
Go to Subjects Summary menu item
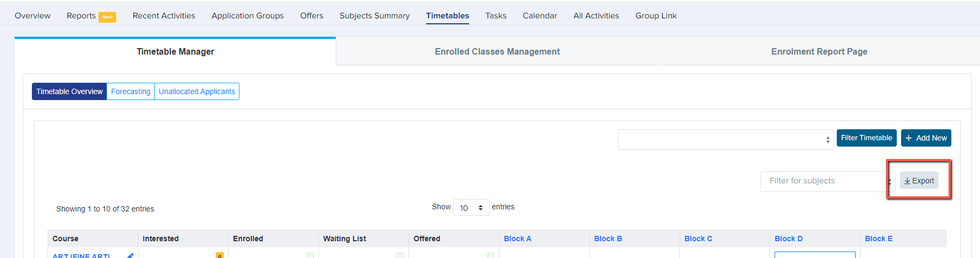click(x=375, y=16)
